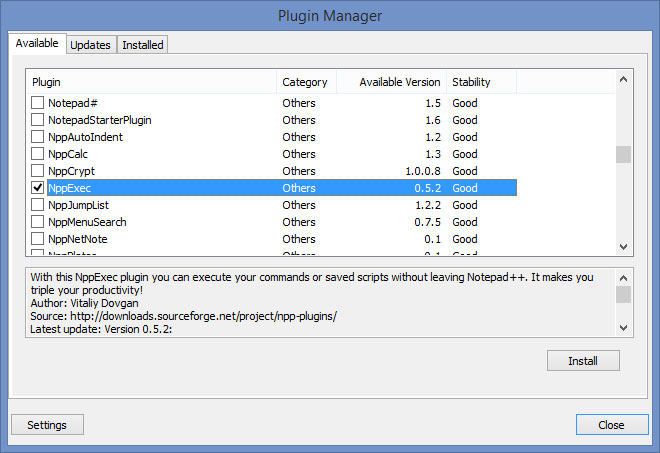The width and height of the screenshot is (660, 453).
Task: Click description box scroll down arrow
Action: tap(624, 327)
